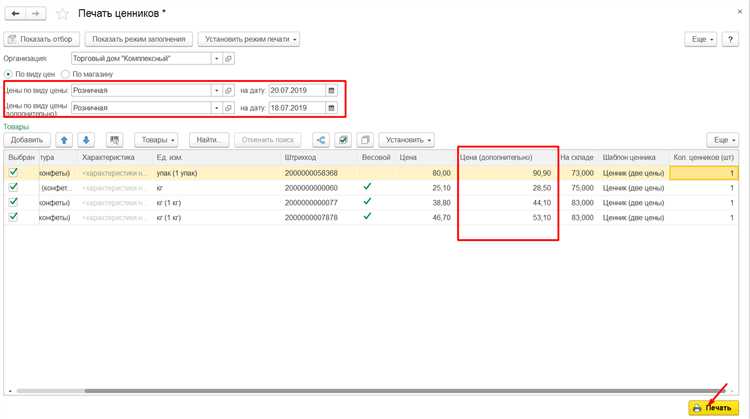Screen dimensions: 750x419
Task: Add the form to favorites with the star
Action: pyautogui.click(x=63, y=14)
